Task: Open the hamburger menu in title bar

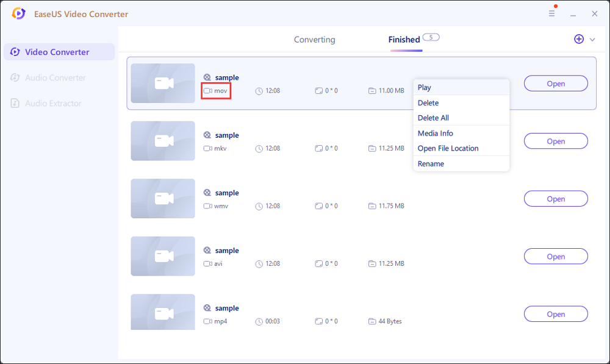Action: [552, 13]
